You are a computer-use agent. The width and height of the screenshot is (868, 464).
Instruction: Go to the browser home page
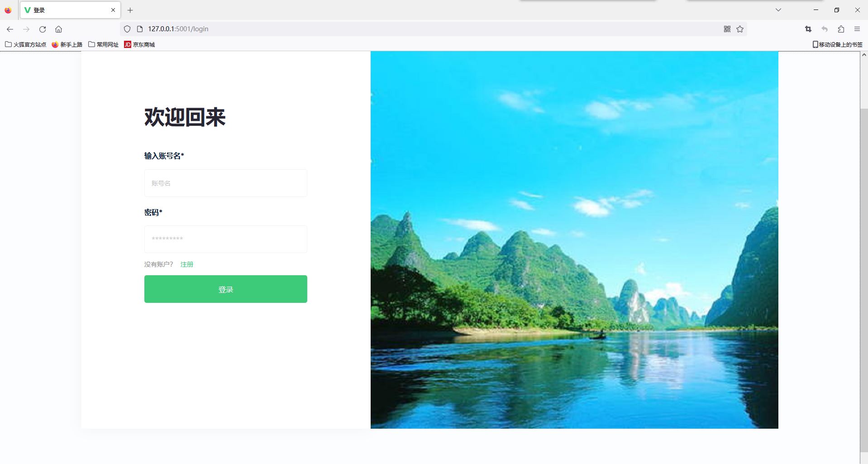point(59,29)
